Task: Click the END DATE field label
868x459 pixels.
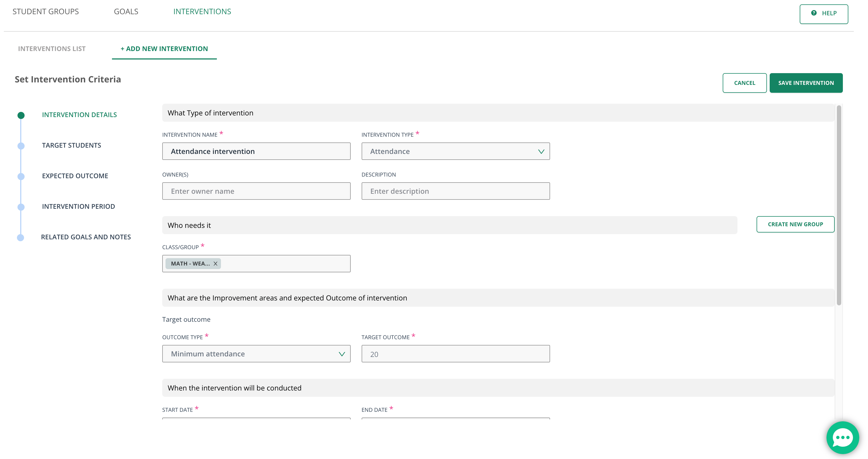Action: pyautogui.click(x=374, y=410)
